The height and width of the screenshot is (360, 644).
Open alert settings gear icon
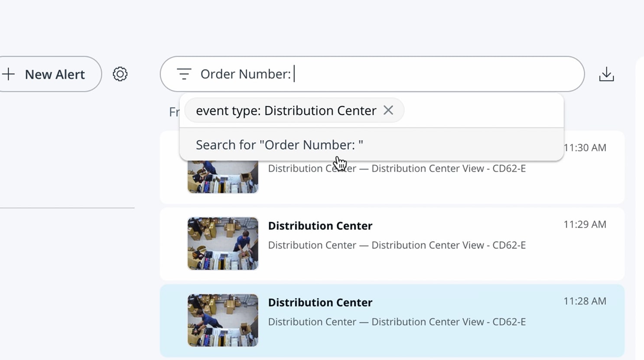tap(120, 74)
